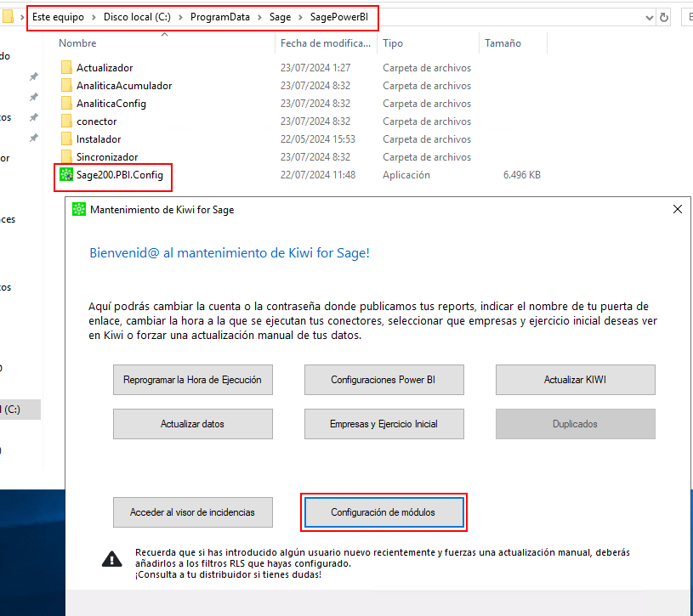Click the 6.496 KB size cell
Viewport: 693px width, 616px height.
pyautogui.click(x=521, y=175)
